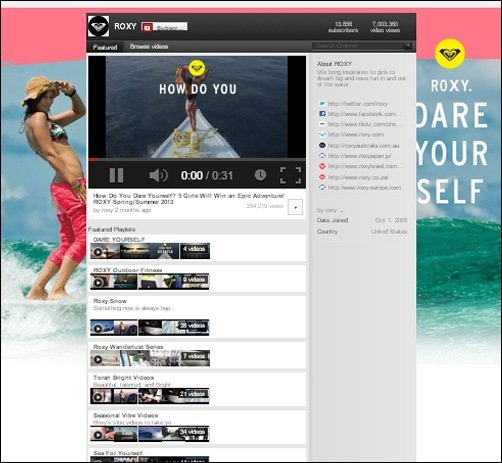Mute the video via speaker icon
502x463 pixels.
(158, 175)
